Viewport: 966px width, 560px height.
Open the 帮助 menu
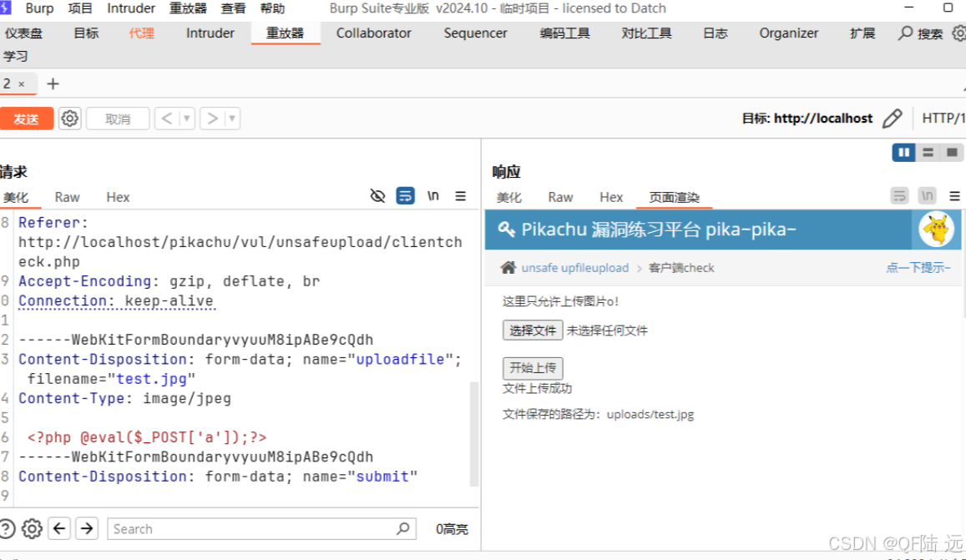272,8
